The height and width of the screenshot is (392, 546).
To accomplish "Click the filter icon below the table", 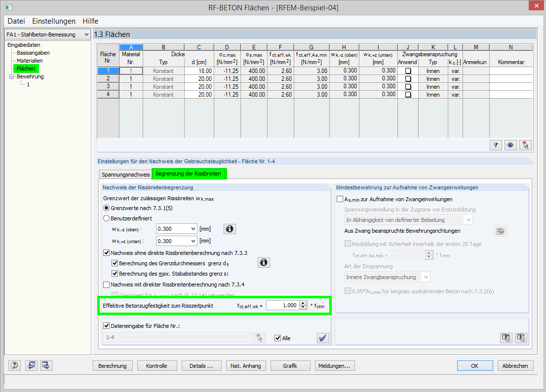I will [x=496, y=145].
